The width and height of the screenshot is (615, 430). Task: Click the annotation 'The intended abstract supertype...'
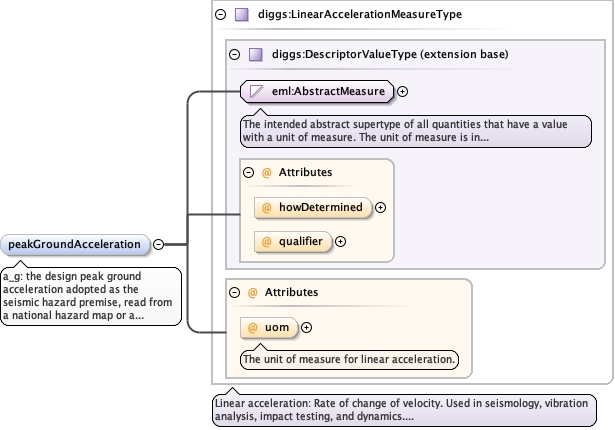416,131
